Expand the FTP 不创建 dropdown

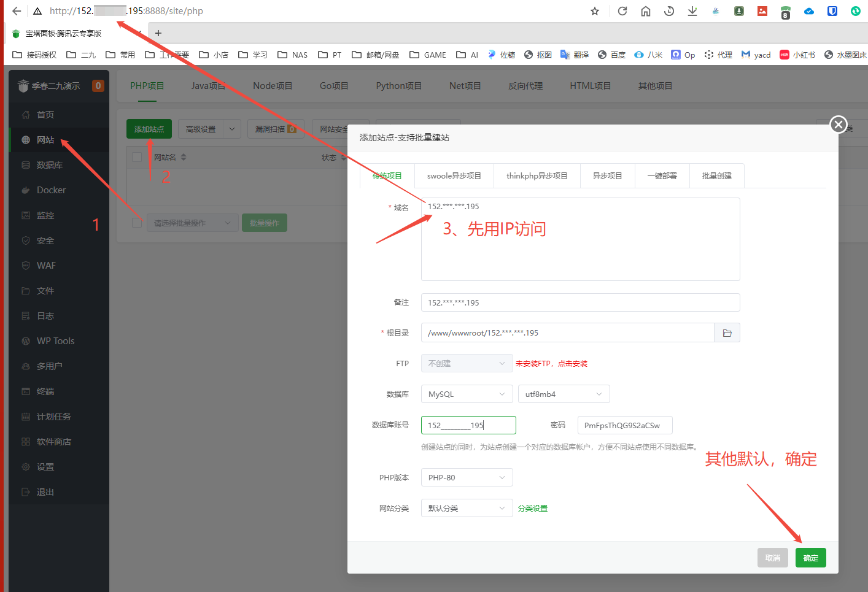click(x=467, y=363)
